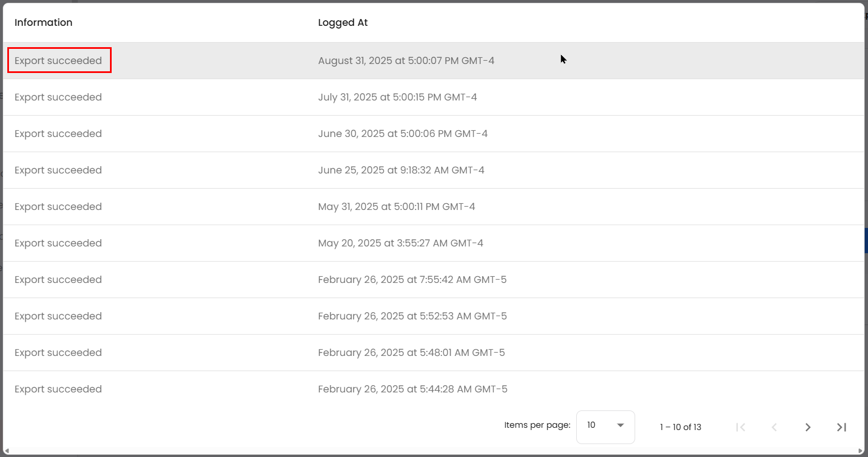Click the horizontal scrollbar's left arrow
868x457 pixels.
point(7,451)
